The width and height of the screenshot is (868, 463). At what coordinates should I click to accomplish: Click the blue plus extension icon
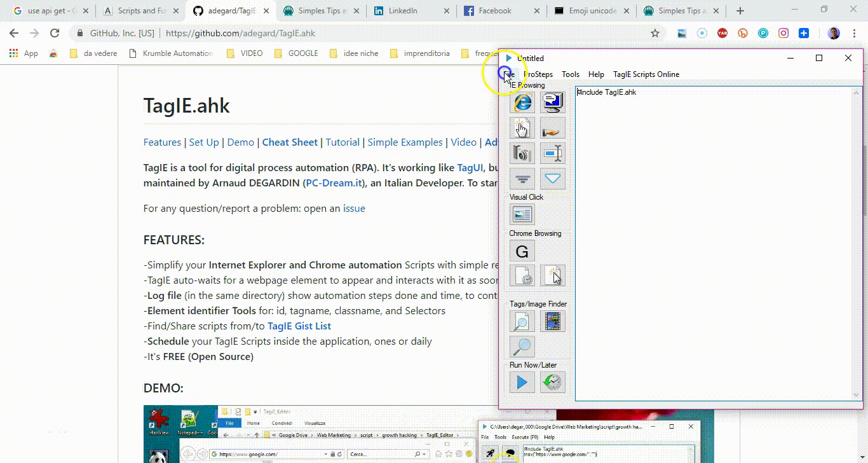pyautogui.click(x=804, y=33)
